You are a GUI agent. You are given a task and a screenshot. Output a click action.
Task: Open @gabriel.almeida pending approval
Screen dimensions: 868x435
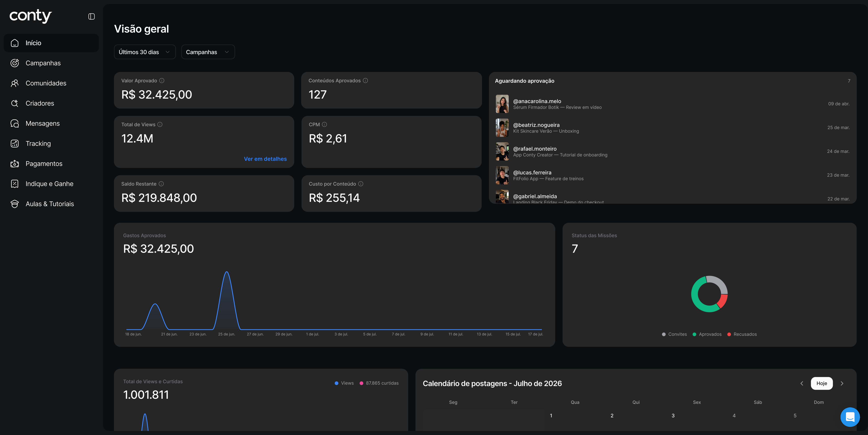[672, 197]
